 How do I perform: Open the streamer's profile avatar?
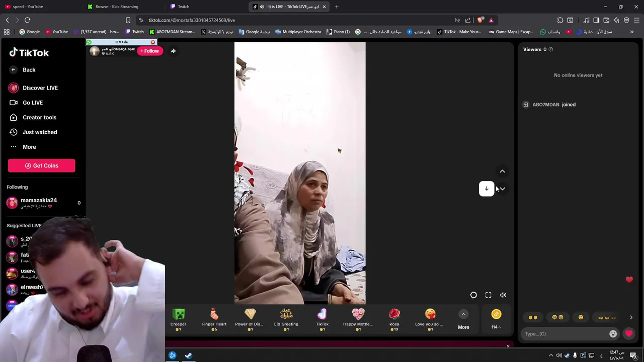coord(95,51)
